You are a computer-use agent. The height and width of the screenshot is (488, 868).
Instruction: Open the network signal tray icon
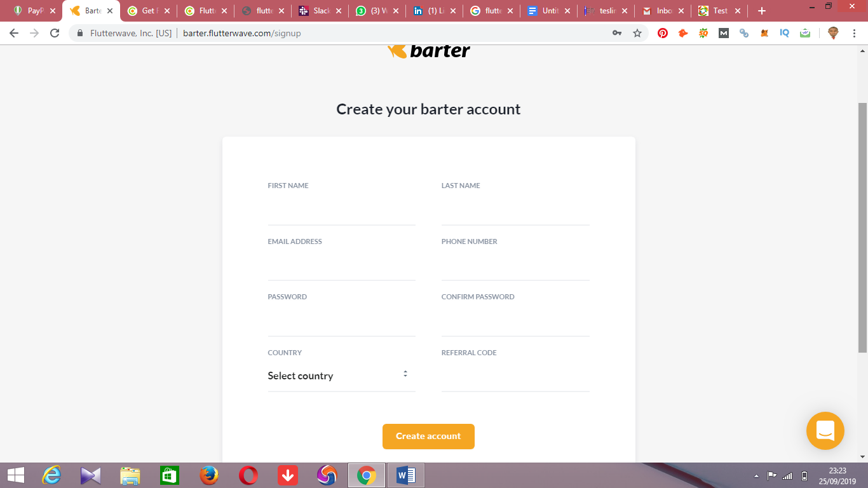787,476
